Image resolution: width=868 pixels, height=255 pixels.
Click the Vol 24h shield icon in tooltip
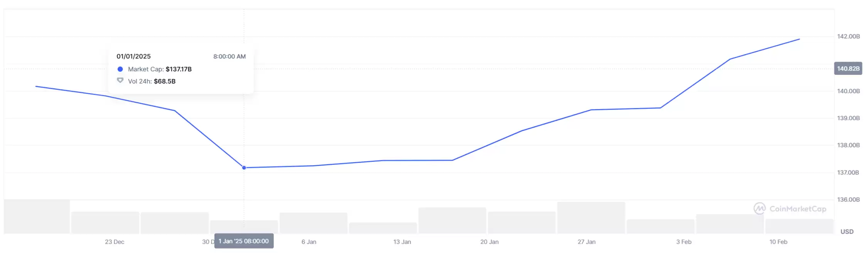[x=120, y=81]
